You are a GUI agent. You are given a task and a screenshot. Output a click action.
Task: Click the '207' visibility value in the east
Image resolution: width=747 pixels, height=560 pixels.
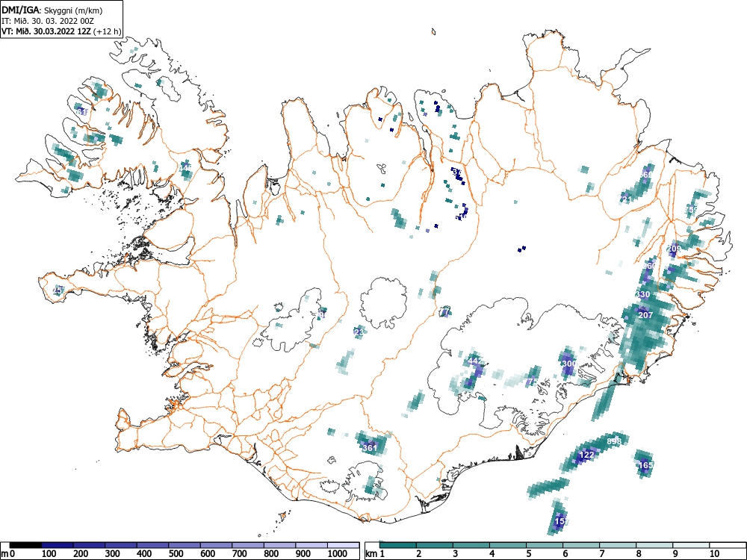click(x=645, y=315)
